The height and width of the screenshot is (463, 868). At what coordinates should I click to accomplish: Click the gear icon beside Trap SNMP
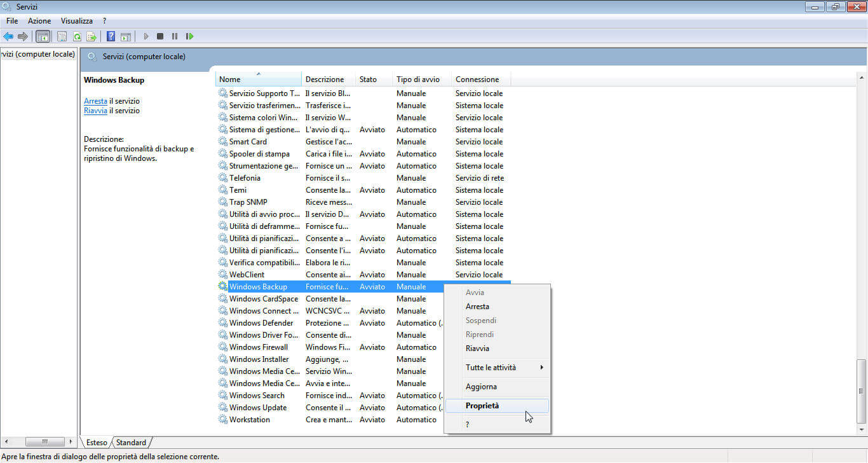(223, 202)
